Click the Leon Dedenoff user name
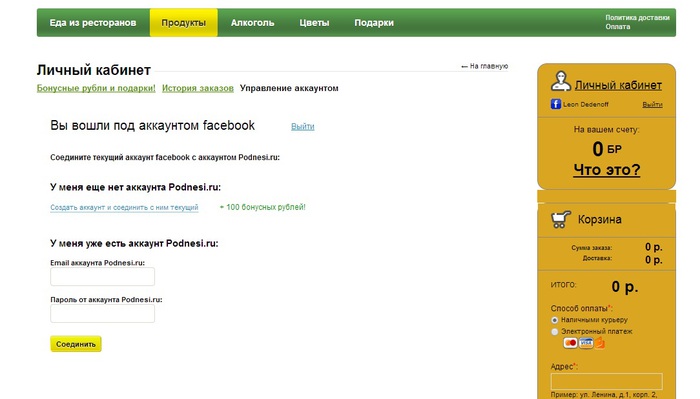Image resolution: width=700 pixels, height=399 pixels. pyautogui.click(x=585, y=104)
